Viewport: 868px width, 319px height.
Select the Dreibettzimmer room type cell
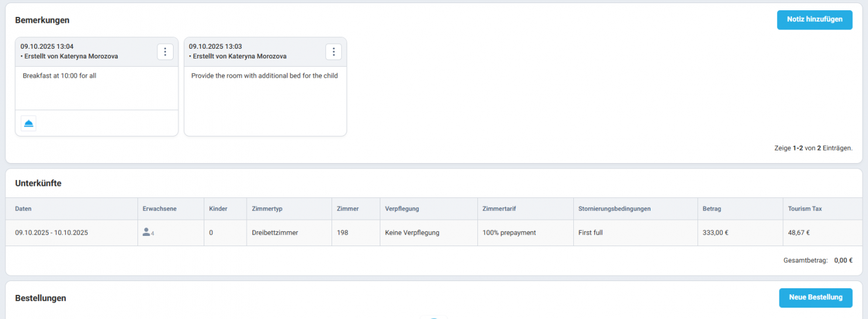[x=275, y=233]
